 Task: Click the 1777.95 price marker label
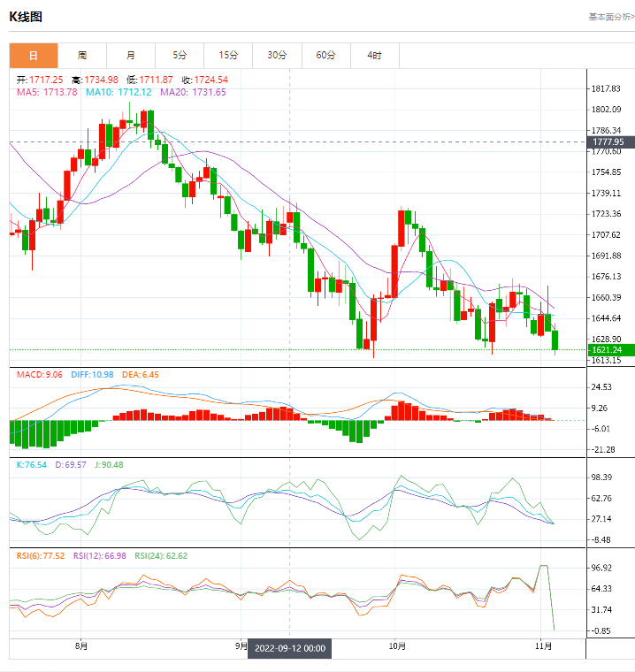click(x=611, y=141)
